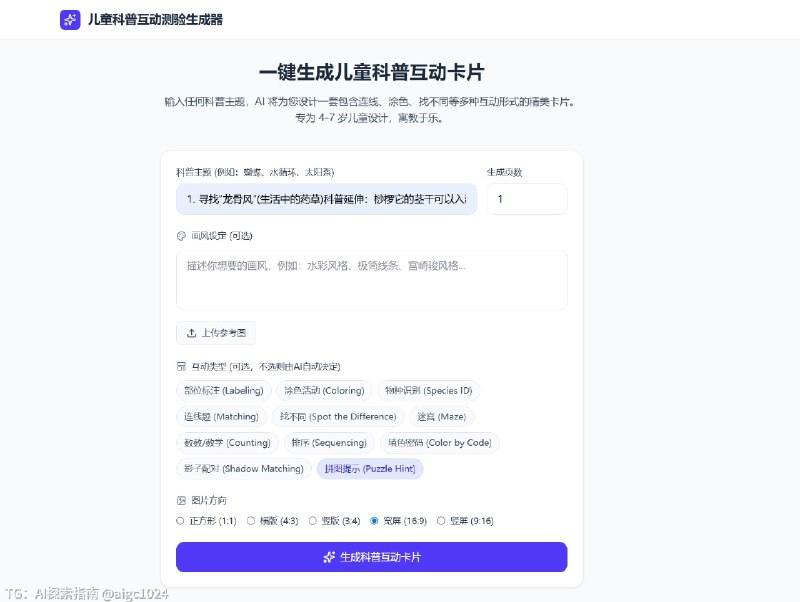This screenshot has width=800, height=602.
Task: Enable the 迷宫 (Maze) interaction type
Action: 440,417
